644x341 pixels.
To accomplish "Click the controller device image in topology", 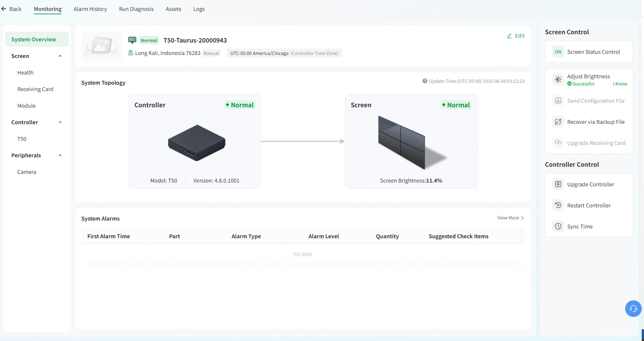I will [196, 143].
